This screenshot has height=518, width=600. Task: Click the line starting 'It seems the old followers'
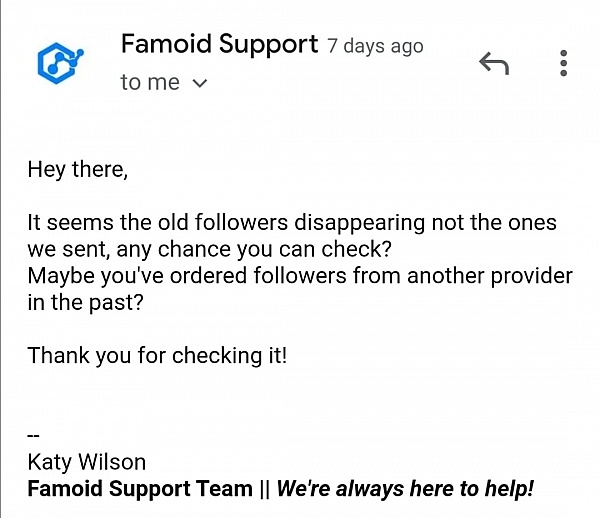pyautogui.click(x=292, y=222)
